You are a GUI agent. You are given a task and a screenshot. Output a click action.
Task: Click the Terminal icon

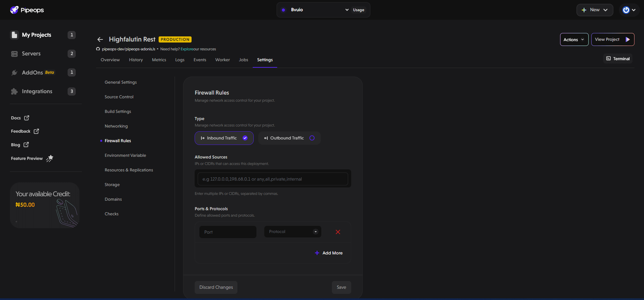[609, 59]
